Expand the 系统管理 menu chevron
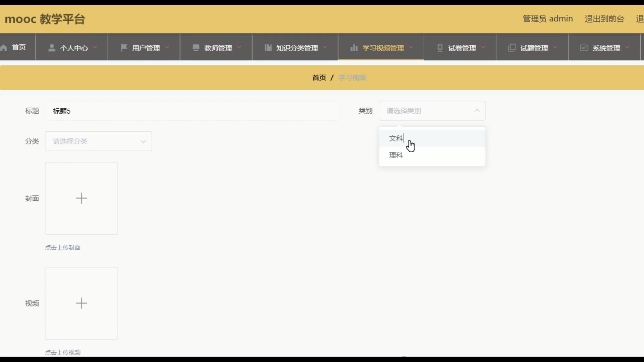Image resolution: width=644 pixels, height=362 pixels. pyautogui.click(x=628, y=47)
